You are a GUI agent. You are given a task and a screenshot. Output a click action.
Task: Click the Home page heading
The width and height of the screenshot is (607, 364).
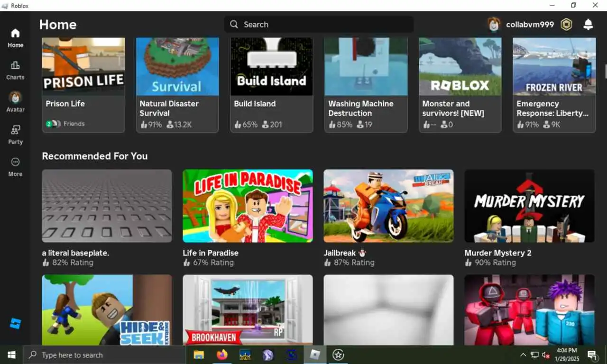coord(58,25)
